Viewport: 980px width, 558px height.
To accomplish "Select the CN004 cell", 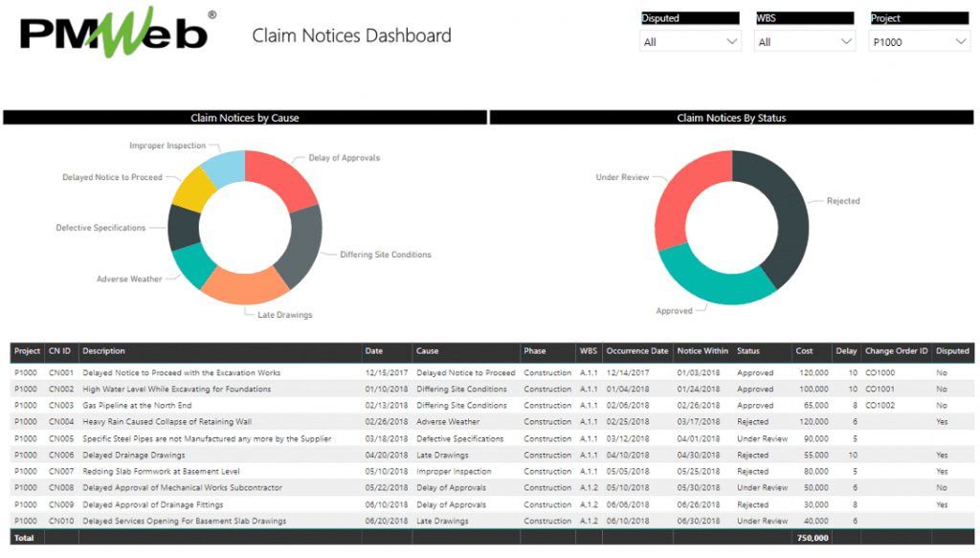I will 61,422.
